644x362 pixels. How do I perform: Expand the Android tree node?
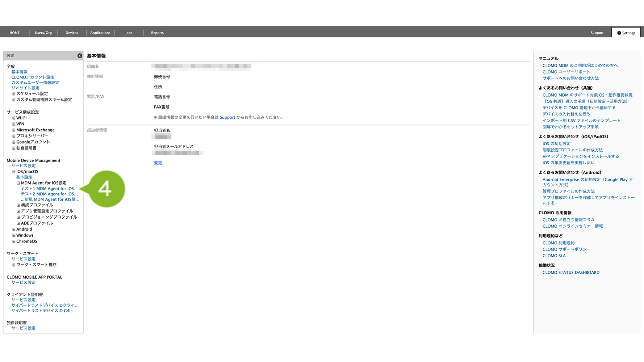(x=14, y=230)
